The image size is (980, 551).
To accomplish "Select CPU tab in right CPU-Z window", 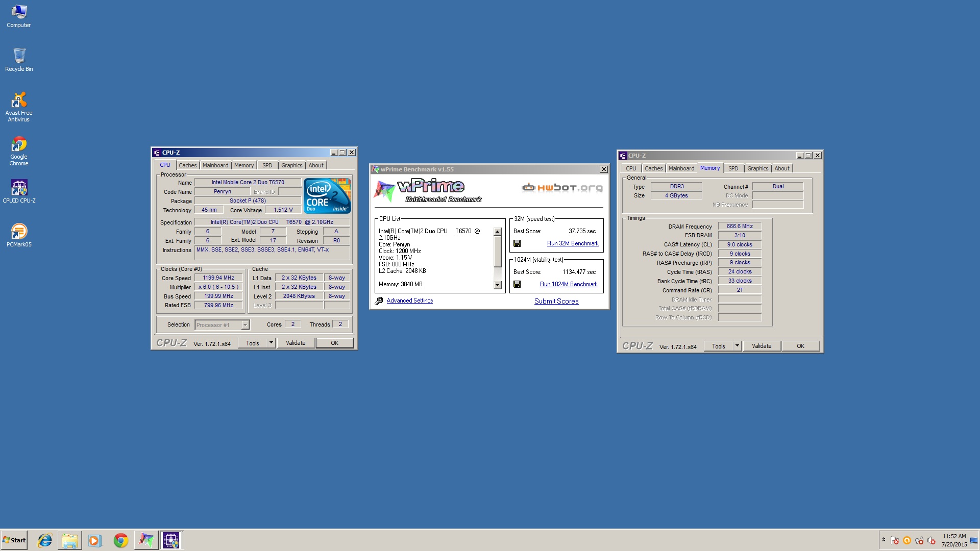I will (x=631, y=169).
